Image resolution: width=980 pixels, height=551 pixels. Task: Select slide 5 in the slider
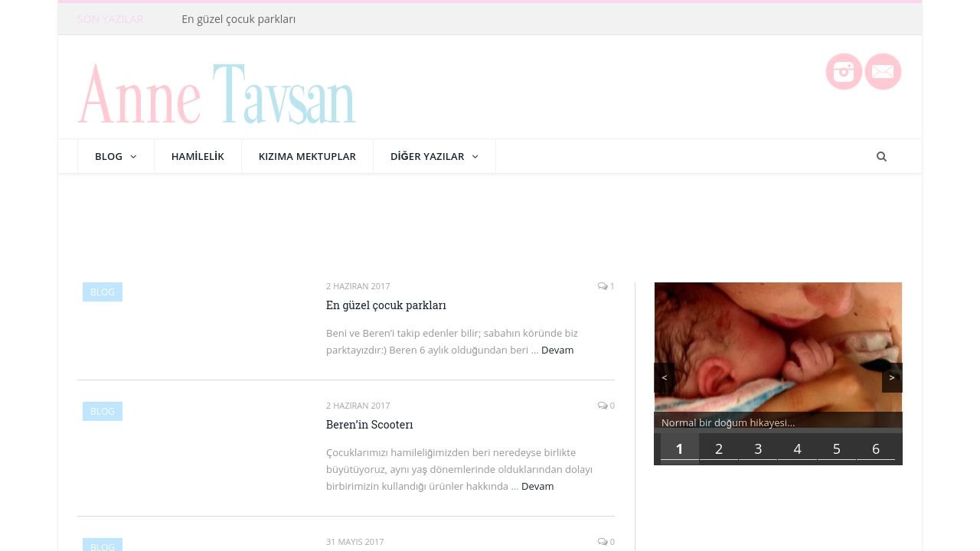click(x=837, y=449)
